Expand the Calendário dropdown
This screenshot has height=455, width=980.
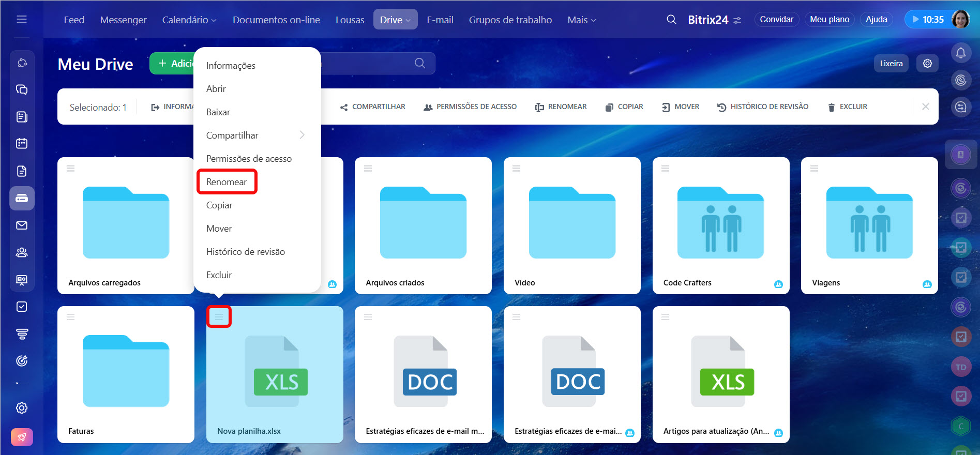(x=189, y=20)
